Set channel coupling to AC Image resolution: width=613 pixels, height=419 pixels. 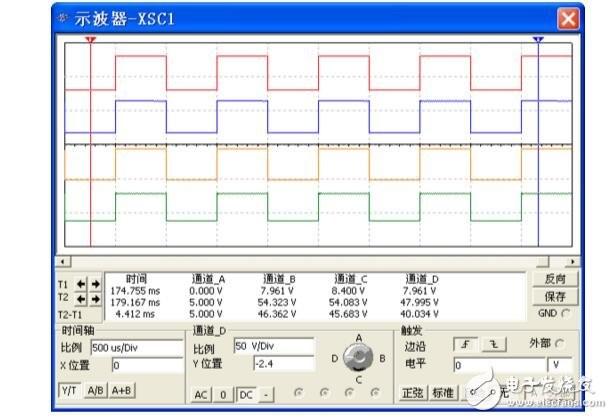tap(201, 395)
